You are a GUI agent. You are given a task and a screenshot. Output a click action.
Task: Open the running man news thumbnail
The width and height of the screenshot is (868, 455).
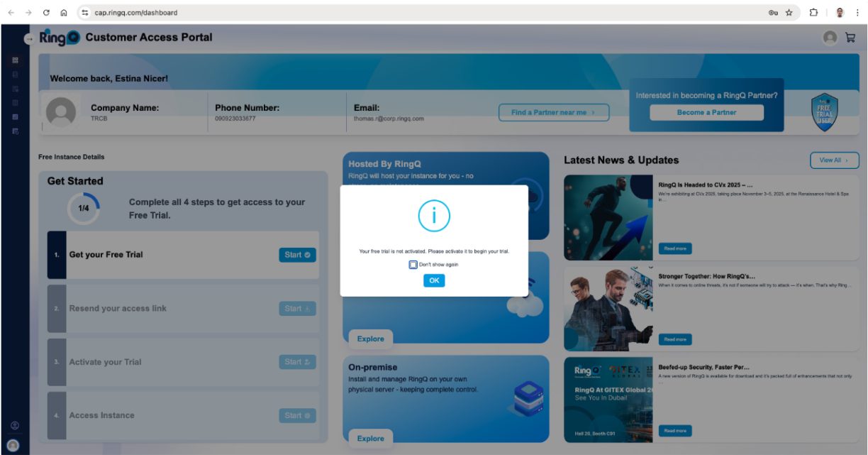coord(608,217)
